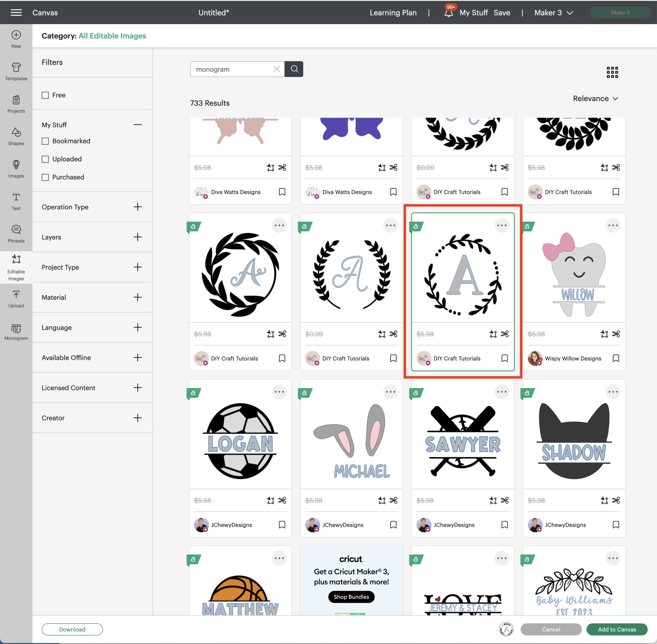Select the LOGAN soccer ball image

coord(240,440)
